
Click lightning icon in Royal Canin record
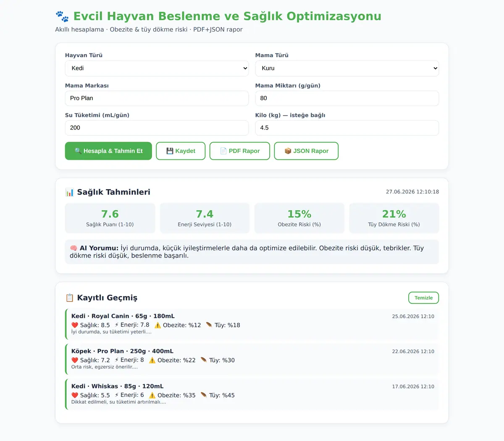pyautogui.click(x=117, y=325)
